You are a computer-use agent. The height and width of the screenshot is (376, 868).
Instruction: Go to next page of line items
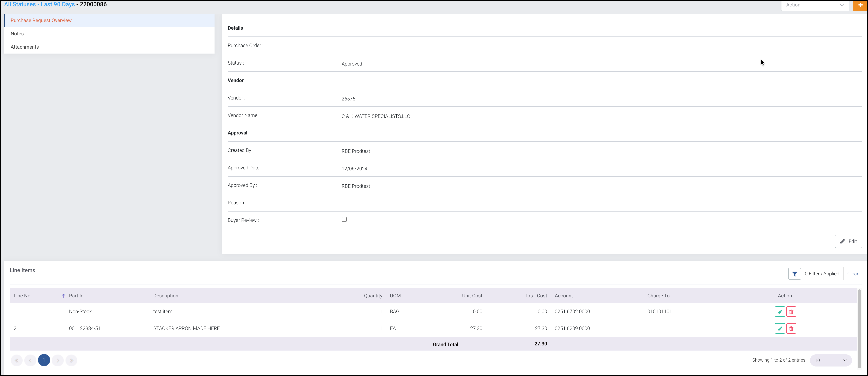[58, 360]
